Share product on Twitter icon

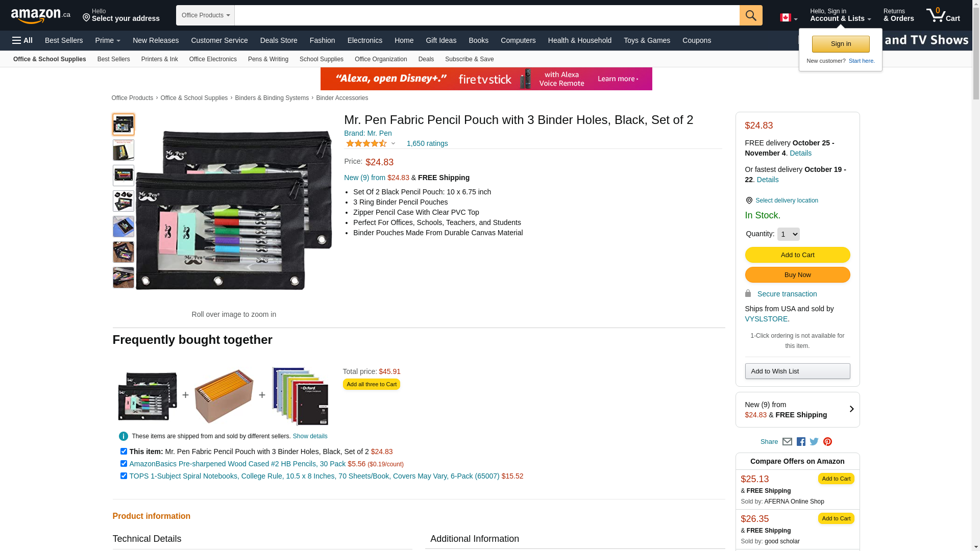[814, 442]
